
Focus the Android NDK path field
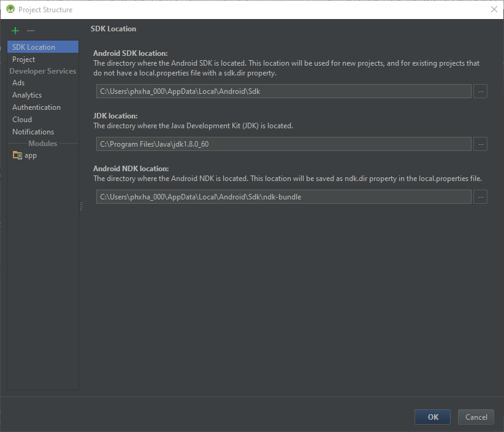(x=283, y=197)
